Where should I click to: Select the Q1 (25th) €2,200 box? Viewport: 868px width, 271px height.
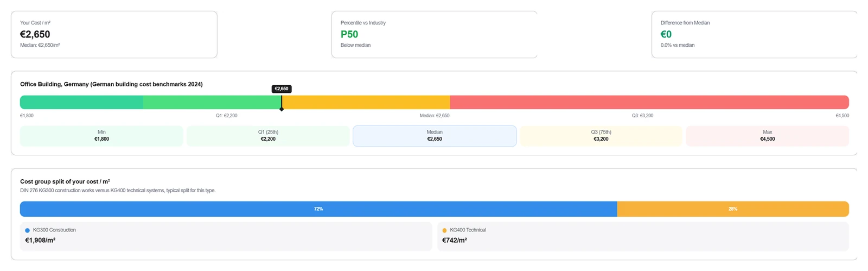(268, 136)
